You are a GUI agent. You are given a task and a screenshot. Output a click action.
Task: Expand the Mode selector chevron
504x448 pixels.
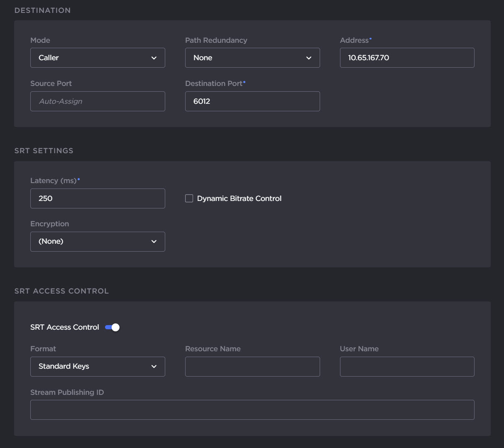[154, 58]
